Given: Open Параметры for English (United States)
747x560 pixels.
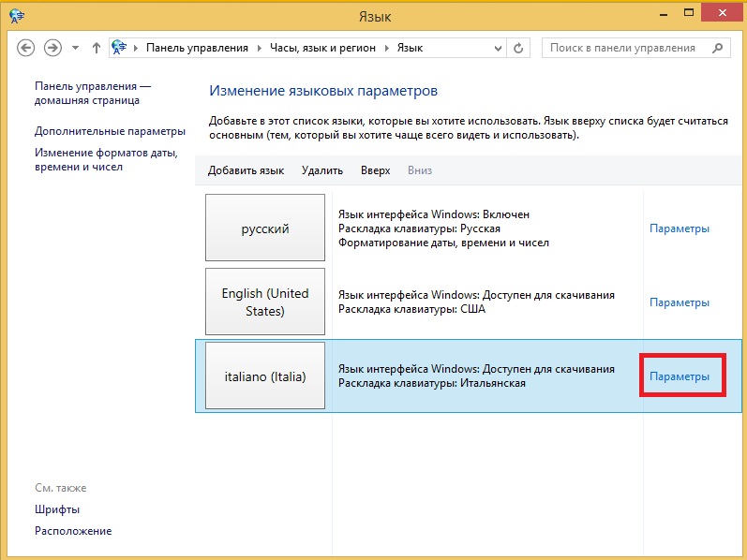Looking at the screenshot, I should tap(680, 302).
